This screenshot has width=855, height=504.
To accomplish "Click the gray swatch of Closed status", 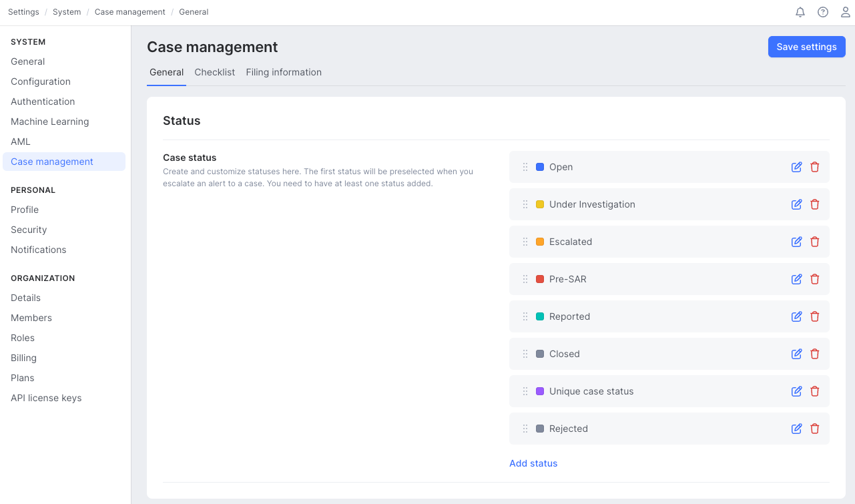I will pyautogui.click(x=540, y=354).
